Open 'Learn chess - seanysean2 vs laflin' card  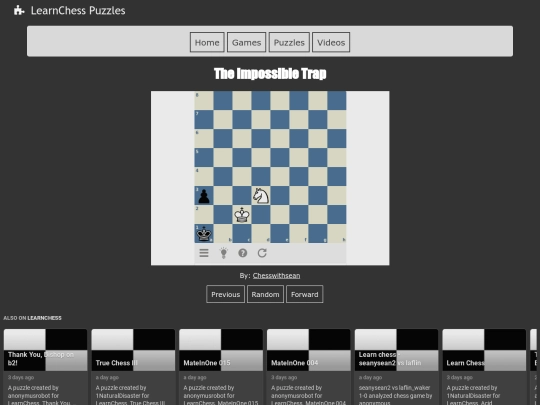pos(396,367)
